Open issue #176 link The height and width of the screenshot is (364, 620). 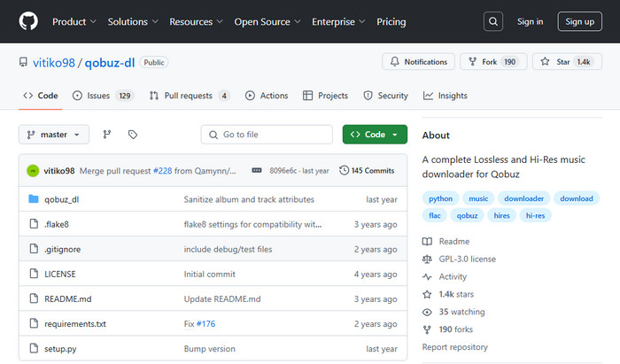click(x=206, y=323)
